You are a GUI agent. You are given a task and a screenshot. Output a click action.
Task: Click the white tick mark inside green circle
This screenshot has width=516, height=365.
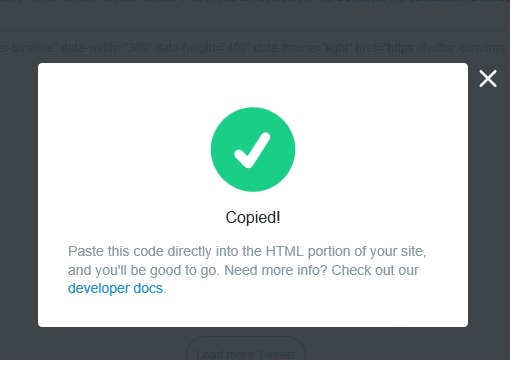coord(252,150)
